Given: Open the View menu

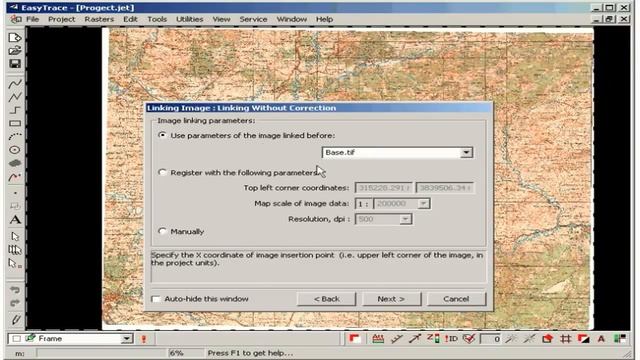Looking at the screenshot, I should click(221, 19).
